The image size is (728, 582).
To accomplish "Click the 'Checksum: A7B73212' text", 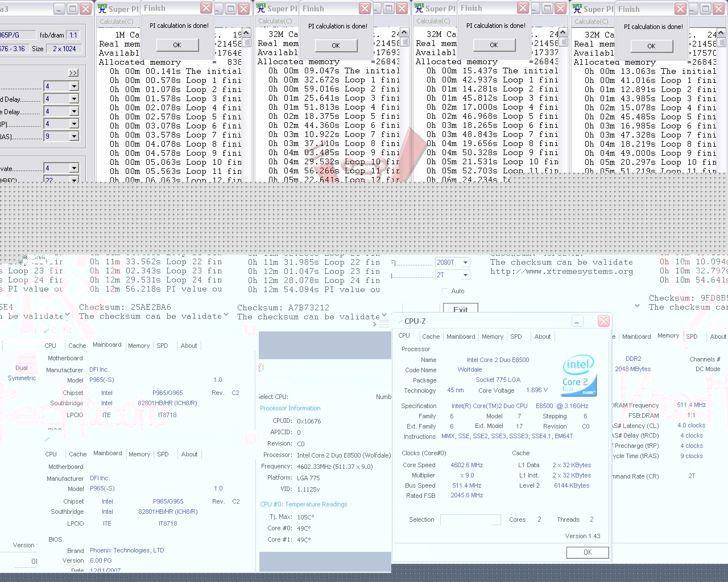I will pyautogui.click(x=283, y=307).
